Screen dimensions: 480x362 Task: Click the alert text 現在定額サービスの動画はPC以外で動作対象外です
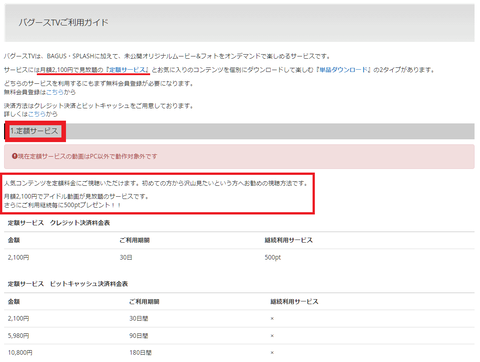pyautogui.click(x=87, y=156)
